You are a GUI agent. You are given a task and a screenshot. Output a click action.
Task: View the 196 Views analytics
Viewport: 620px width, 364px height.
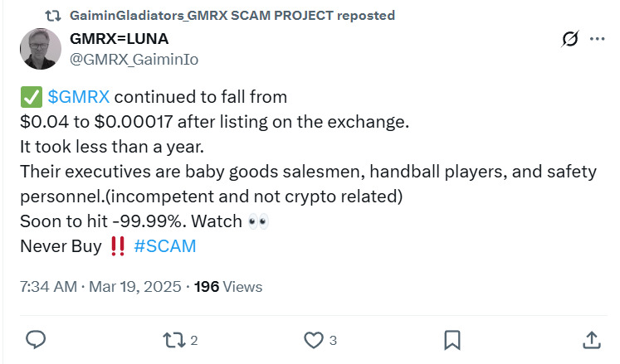click(x=228, y=287)
